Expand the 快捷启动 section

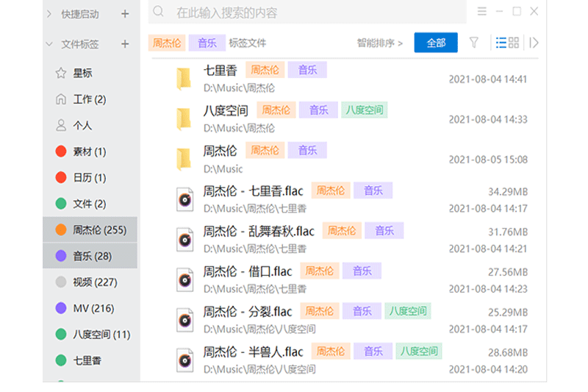tap(49, 14)
